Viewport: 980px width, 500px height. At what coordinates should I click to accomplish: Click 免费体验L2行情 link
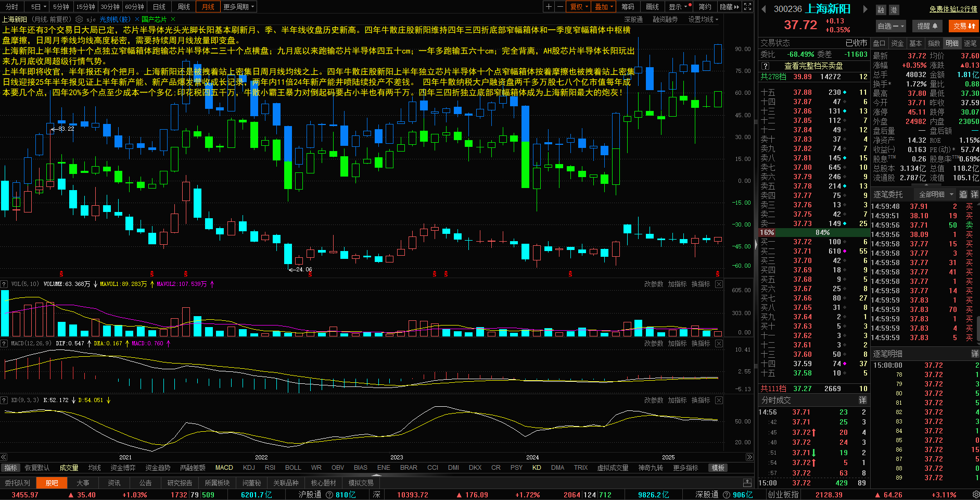(953, 9)
